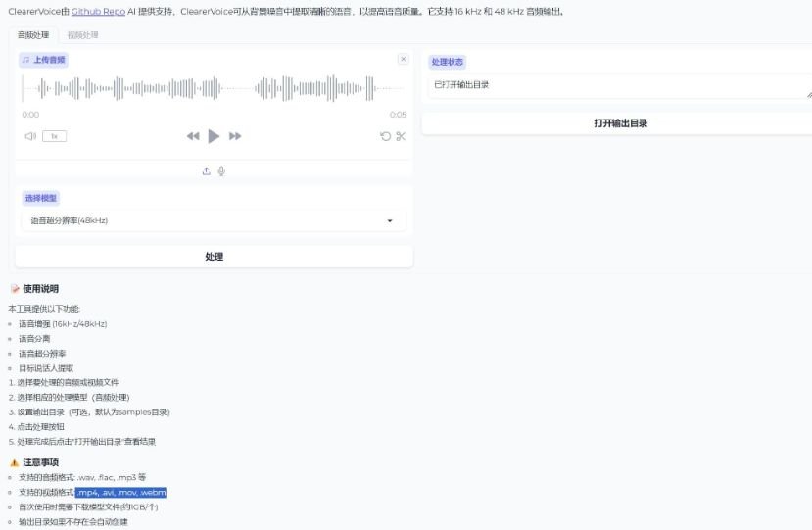
Task: Click the scissors trim icon
Action: [401, 136]
